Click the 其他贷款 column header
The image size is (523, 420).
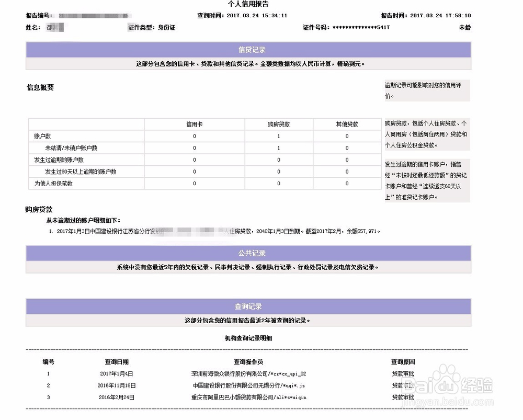(346, 124)
